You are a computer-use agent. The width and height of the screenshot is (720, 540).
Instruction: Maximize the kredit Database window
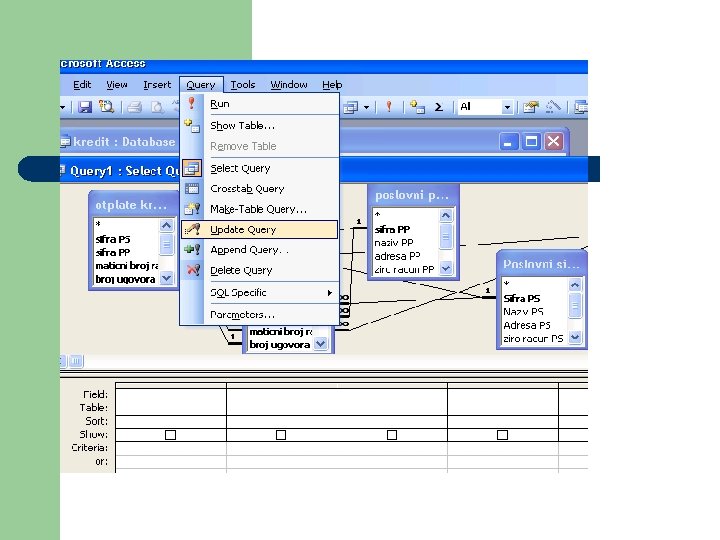(531, 141)
